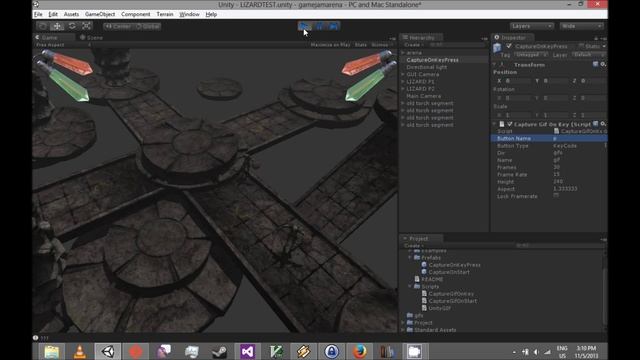Collapse the Transform component
640x360 pixels.
pos(494,65)
